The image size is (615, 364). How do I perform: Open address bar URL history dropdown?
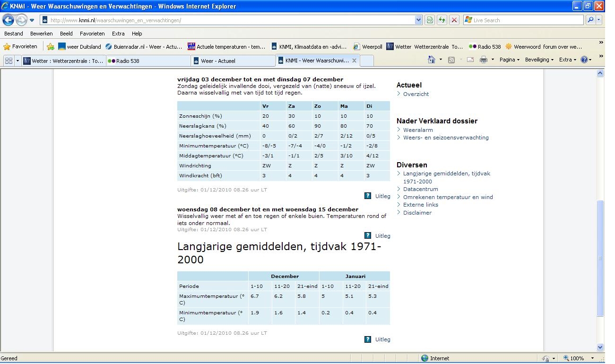tap(418, 20)
